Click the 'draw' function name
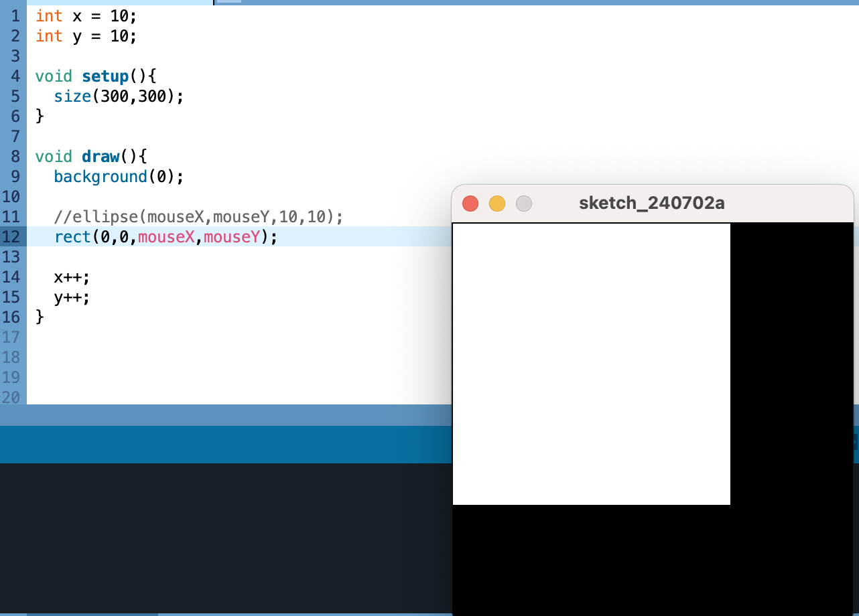 point(100,157)
